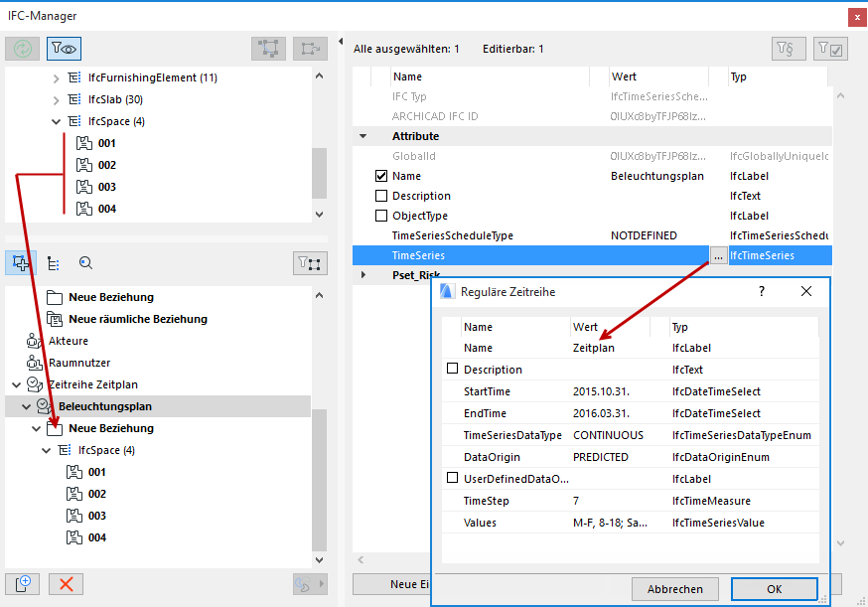Click the CONTINUOUS data type value
This screenshot has height=607, width=868.
point(608,435)
